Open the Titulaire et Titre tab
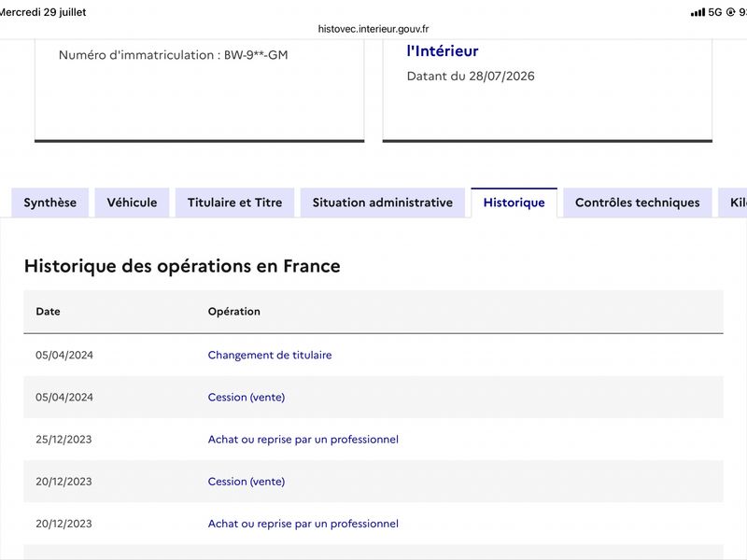This screenshot has height=560, width=747. (235, 203)
